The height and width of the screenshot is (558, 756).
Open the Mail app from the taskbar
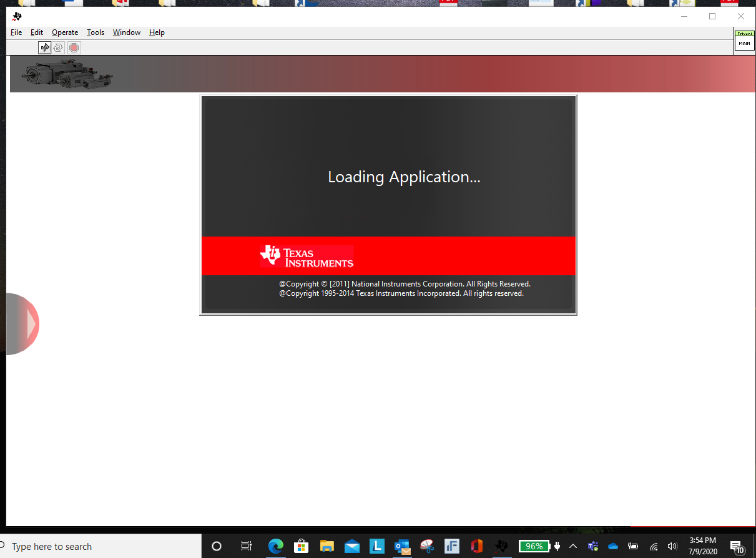point(351,546)
